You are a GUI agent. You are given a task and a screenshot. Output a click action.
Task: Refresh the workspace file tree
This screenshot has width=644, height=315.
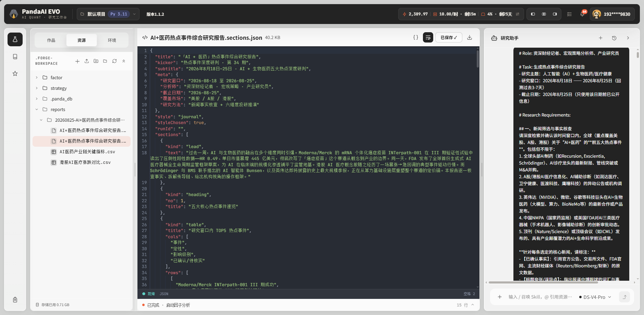(x=114, y=61)
